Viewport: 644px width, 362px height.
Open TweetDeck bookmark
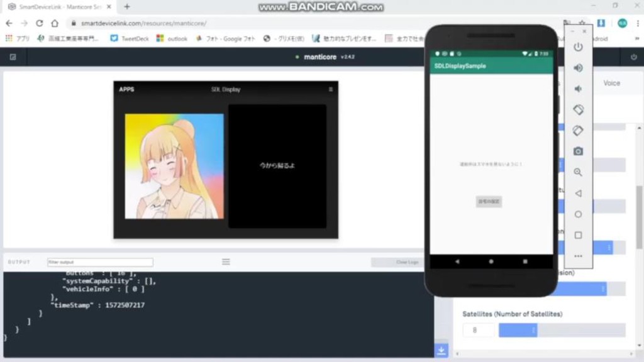[x=130, y=38]
